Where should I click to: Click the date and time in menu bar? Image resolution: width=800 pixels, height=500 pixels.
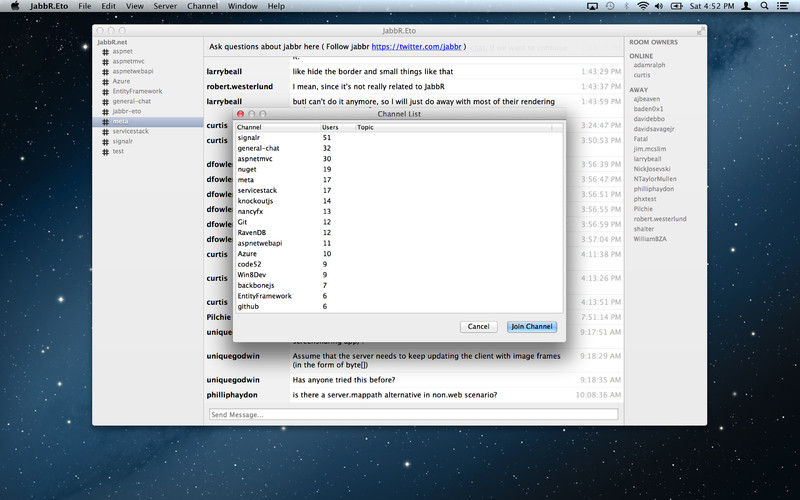click(712, 6)
